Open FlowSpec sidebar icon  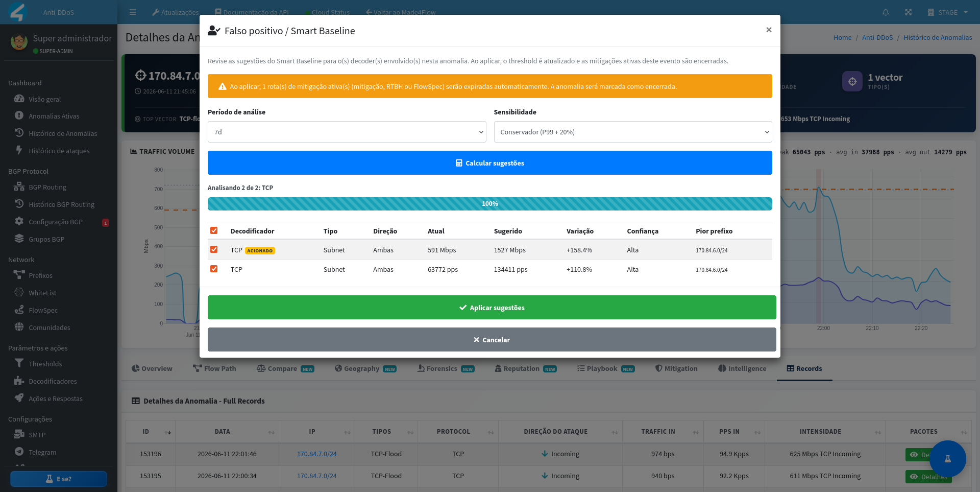pos(19,310)
